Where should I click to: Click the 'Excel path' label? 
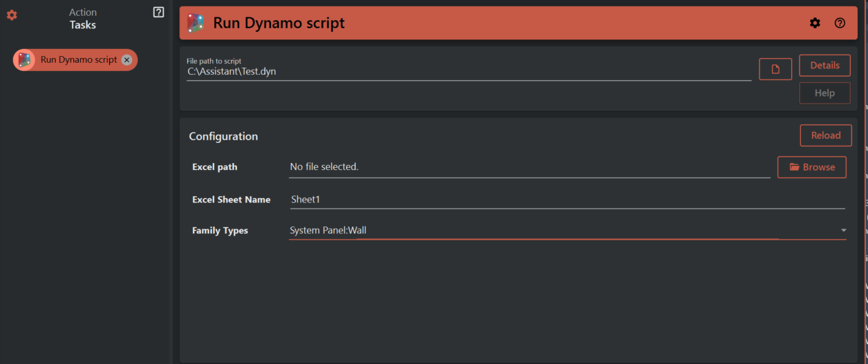215,167
